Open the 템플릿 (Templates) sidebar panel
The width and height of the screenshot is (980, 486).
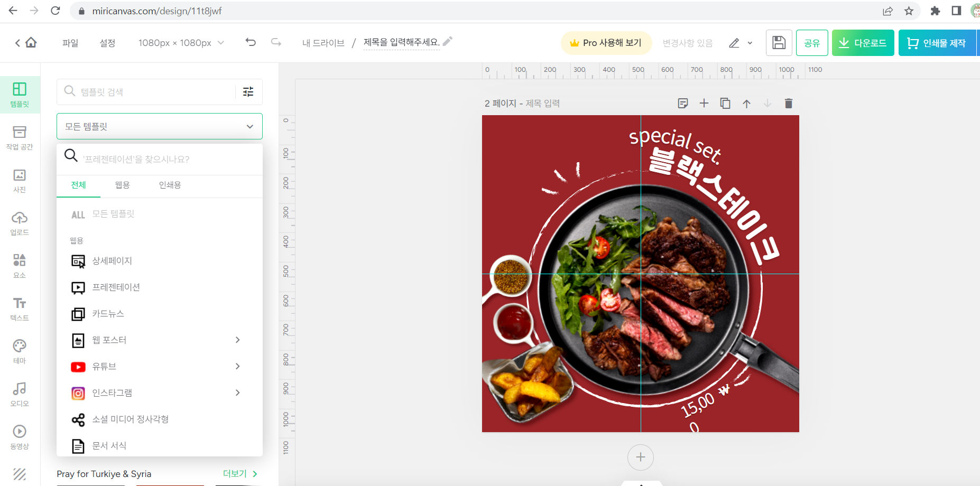pyautogui.click(x=20, y=95)
